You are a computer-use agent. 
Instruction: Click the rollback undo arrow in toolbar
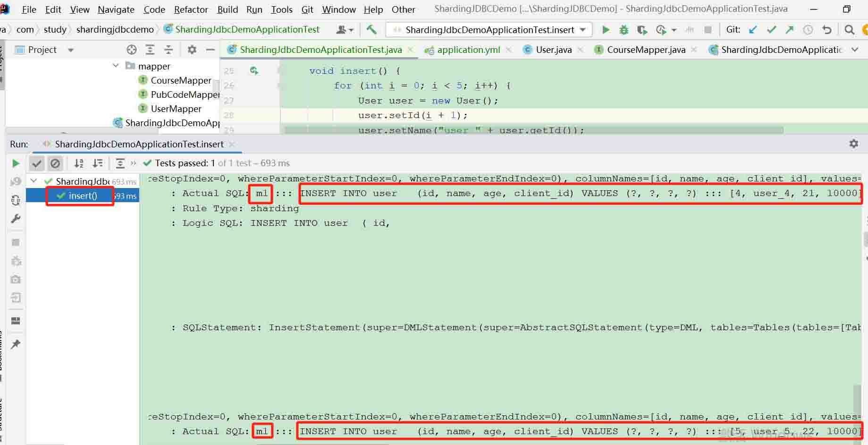tap(826, 30)
